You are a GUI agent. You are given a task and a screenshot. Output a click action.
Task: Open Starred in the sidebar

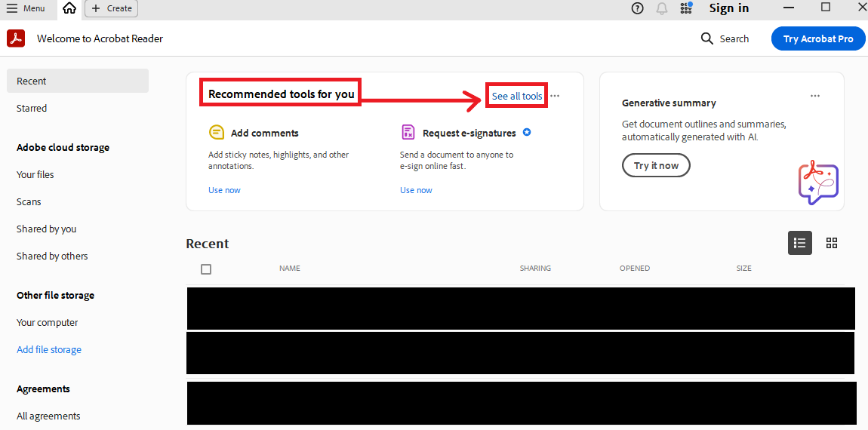(32, 108)
